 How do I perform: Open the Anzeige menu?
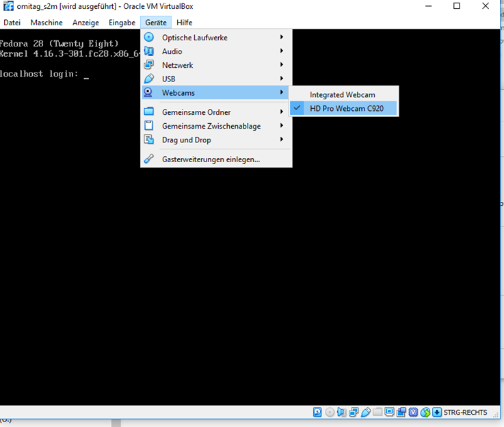(85, 23)
